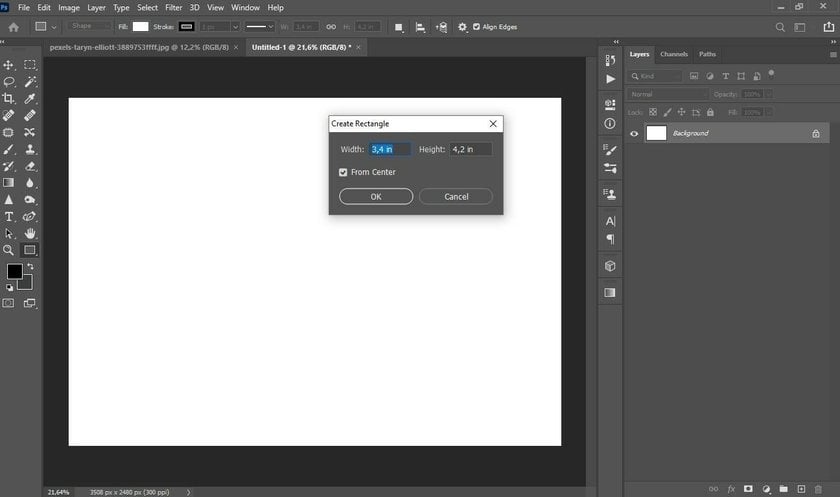Switch to pexels-taryn-elliott document tab

(x=139, y=48)
